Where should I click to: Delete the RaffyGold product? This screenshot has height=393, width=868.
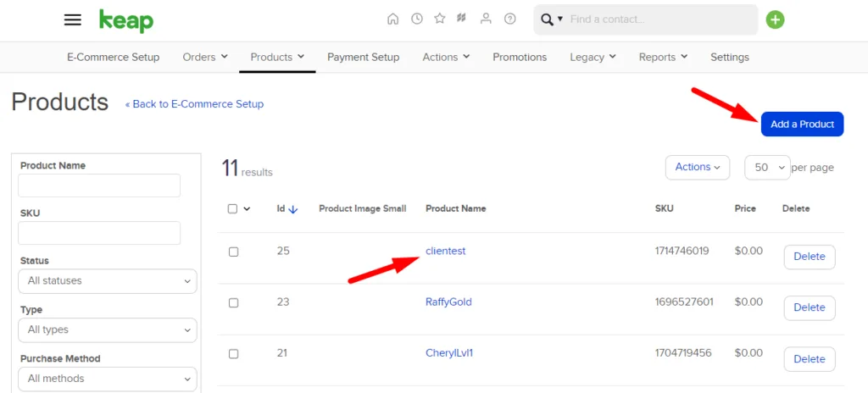(x=810, y=307)
